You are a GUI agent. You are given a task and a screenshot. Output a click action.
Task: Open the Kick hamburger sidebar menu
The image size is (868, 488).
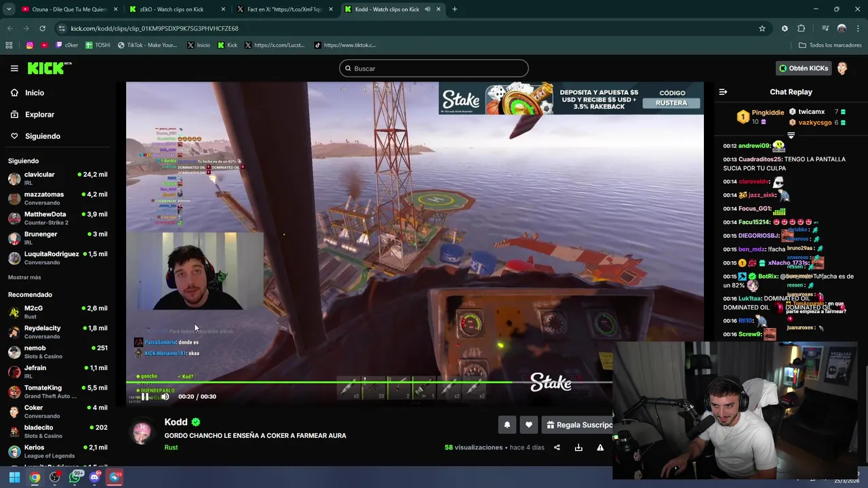[14, 68]
